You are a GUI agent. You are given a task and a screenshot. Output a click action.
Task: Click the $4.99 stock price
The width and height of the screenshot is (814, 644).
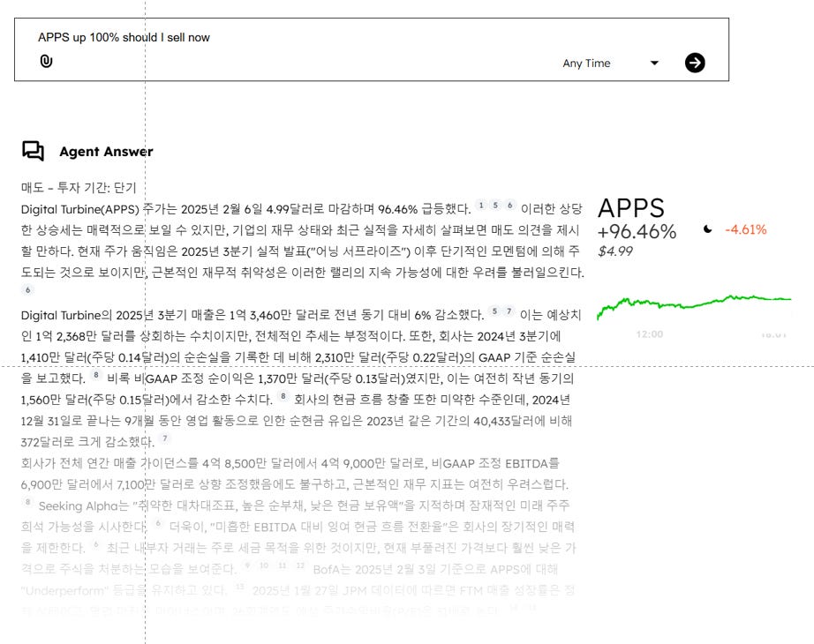point(615,251)
